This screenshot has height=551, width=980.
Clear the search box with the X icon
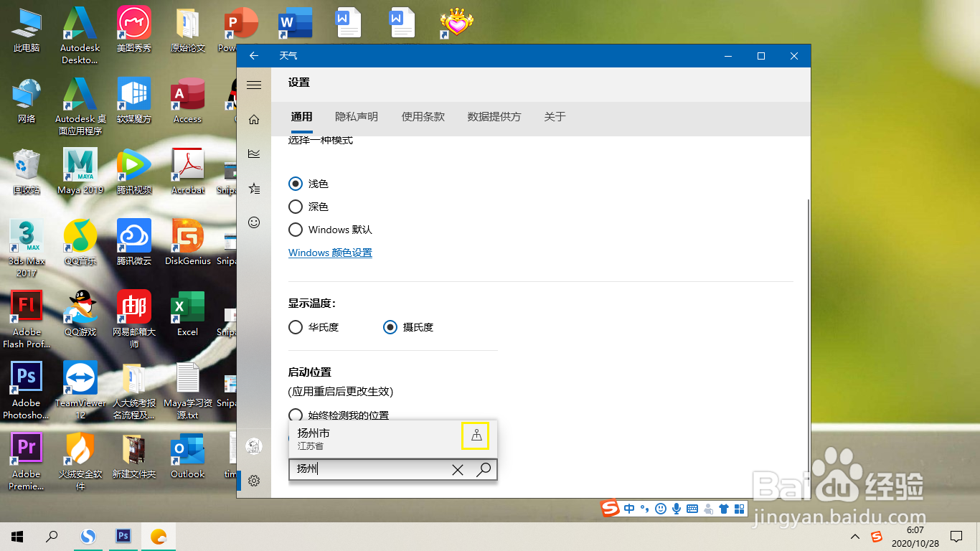tap(458, 469)
